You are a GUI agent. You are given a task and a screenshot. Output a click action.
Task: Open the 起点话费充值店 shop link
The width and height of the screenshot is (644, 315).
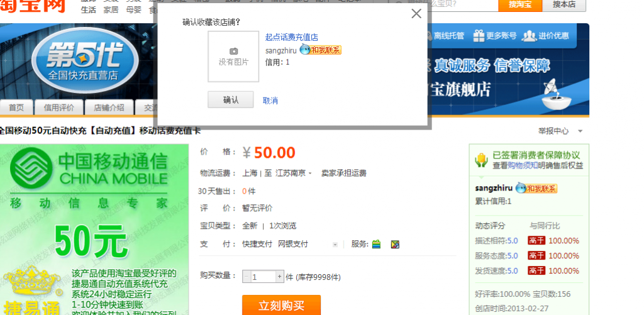coord(292,37)
